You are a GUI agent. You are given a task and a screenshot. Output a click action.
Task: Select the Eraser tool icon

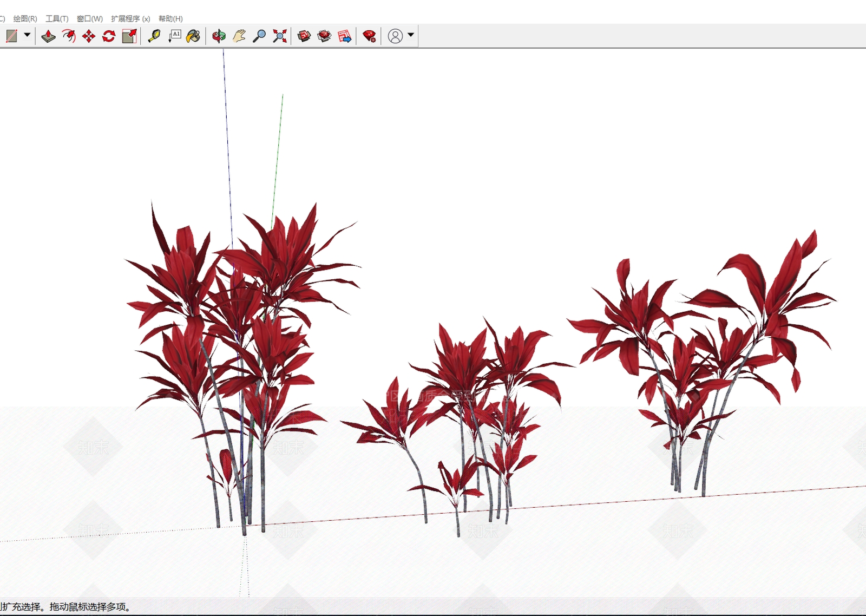[x=11, y=36]
